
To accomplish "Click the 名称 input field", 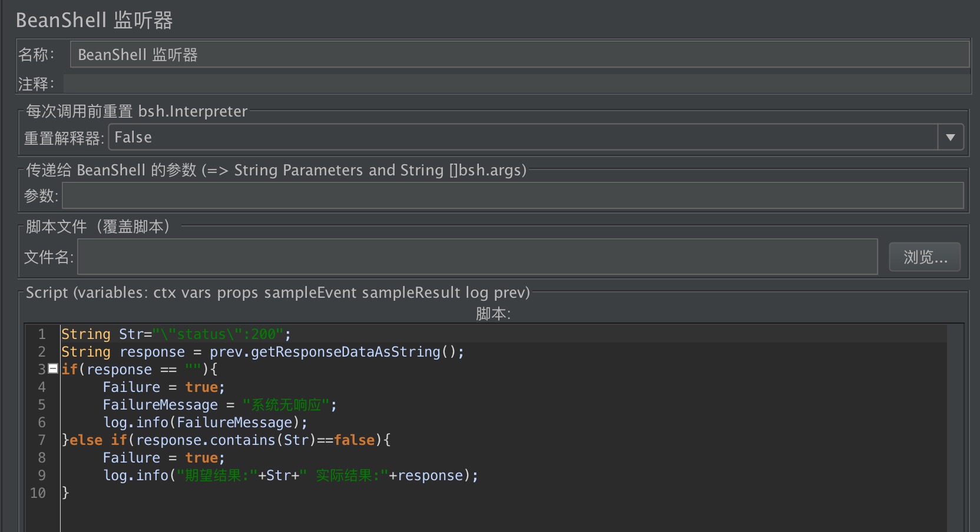I will pos(519,54).
